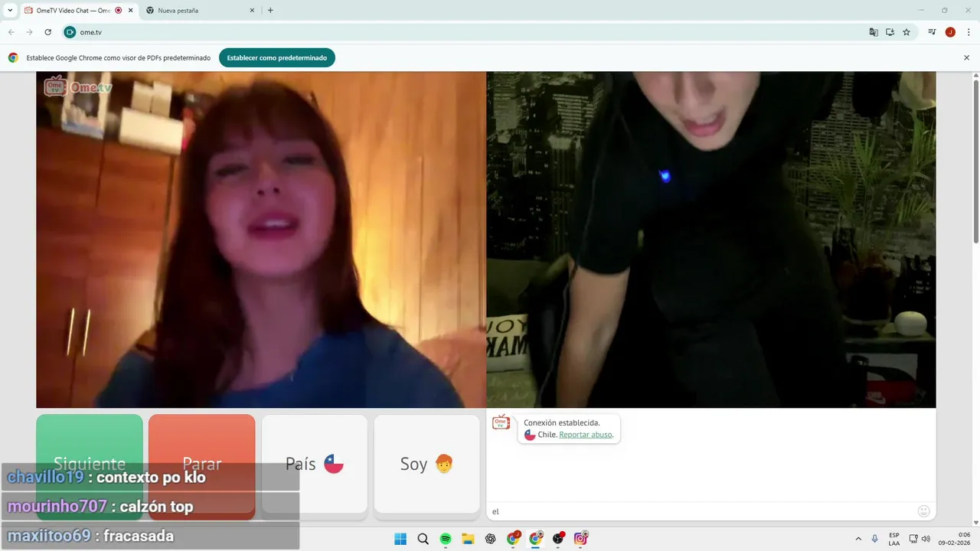Screen dimensions: 980x551
Task: Open the OBS Studio icon in taskbar
Action: coord(558,539)
